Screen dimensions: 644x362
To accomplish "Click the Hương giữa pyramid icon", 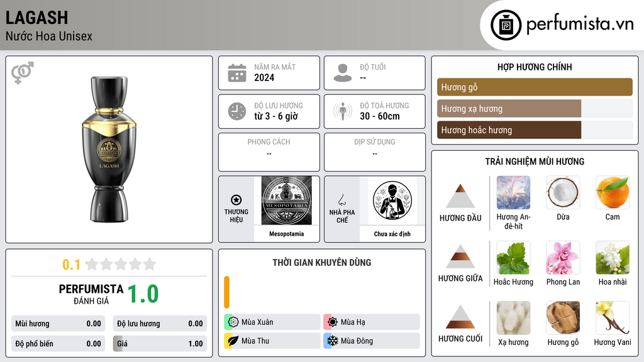I will coord(460,256).
